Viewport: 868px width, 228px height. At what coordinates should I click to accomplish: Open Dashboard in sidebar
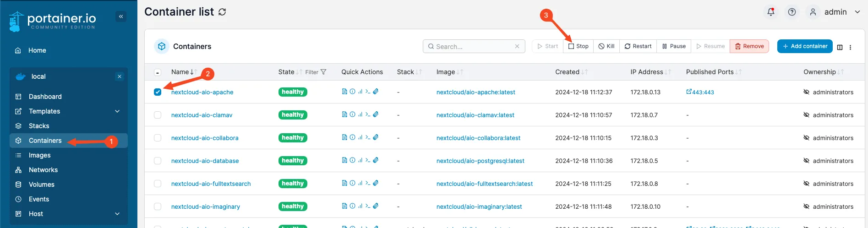[x=45, y=97]
